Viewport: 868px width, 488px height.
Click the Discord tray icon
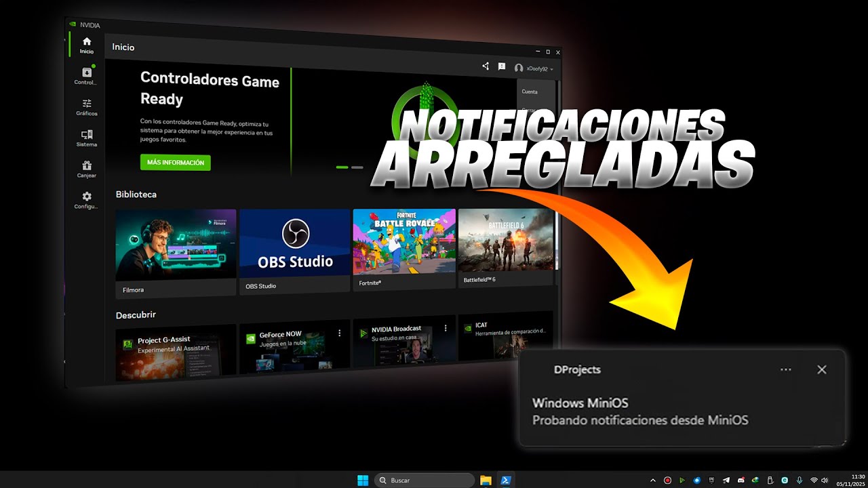741,480
